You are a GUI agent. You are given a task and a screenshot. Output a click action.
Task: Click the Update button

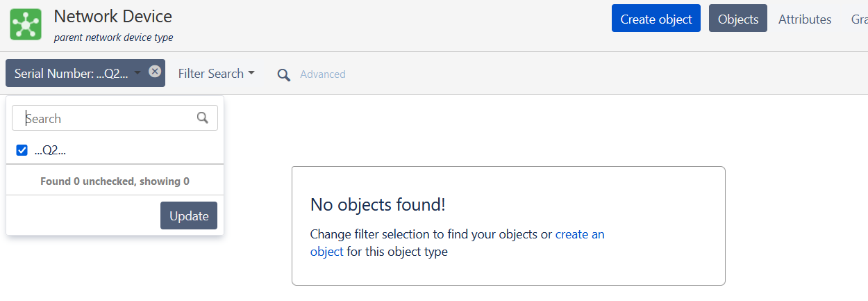[189, 215]
